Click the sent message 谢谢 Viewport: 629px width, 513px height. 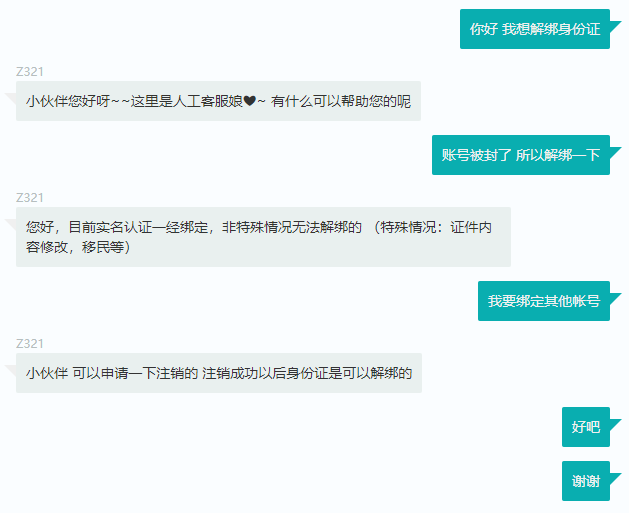(585, 481)
